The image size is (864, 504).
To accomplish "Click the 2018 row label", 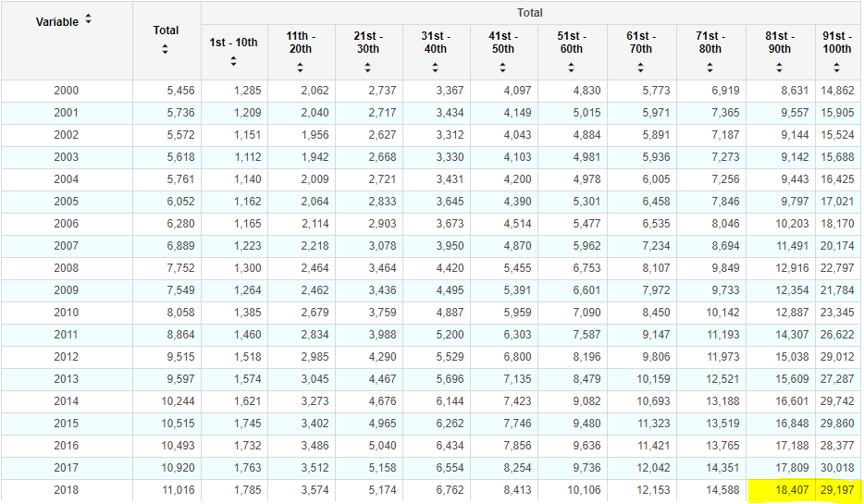I will tap(67, 490).
